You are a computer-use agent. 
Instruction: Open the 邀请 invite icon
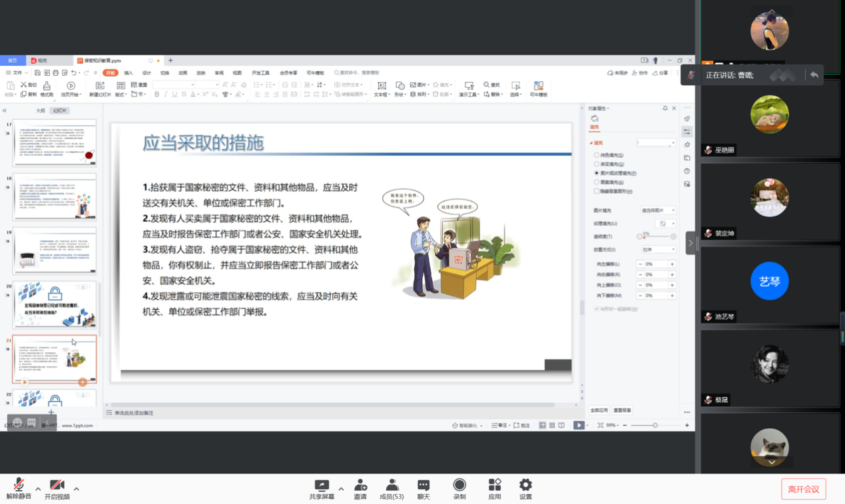(x=360, y=489)
